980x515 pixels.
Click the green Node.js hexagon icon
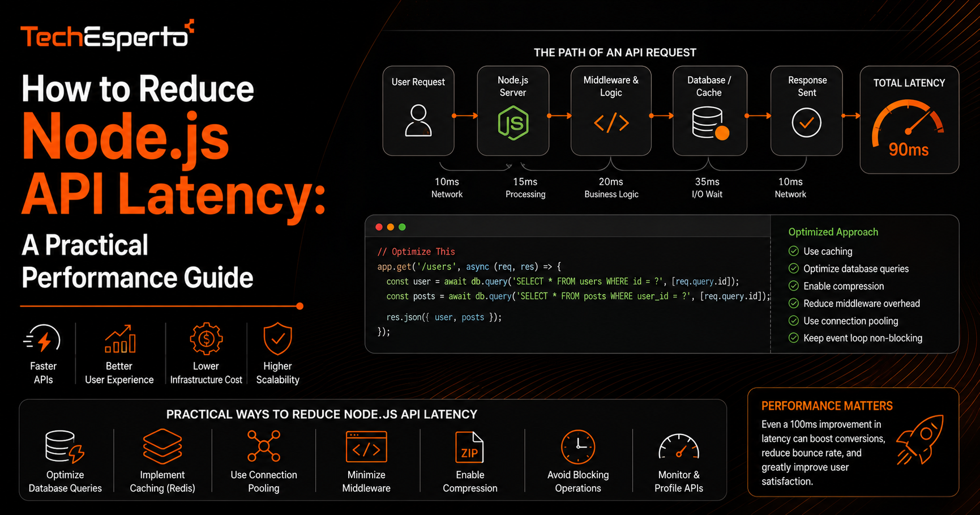513,124
